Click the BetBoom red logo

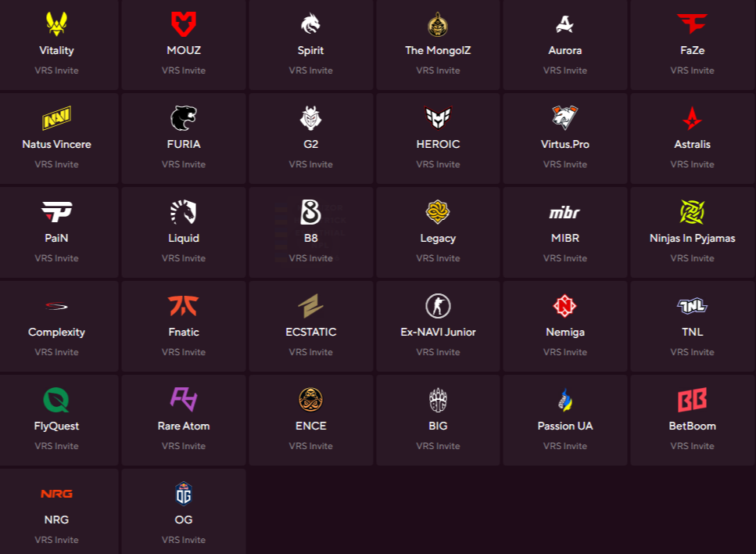pos(692,400)
